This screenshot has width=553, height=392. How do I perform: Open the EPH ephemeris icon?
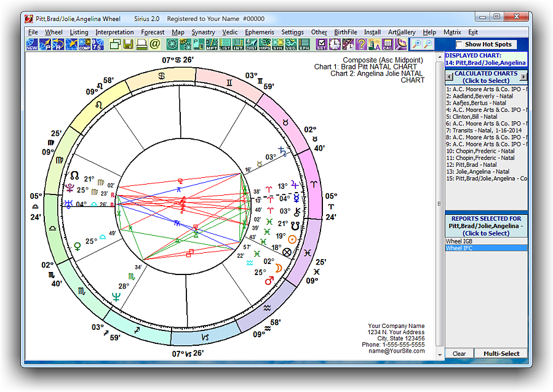click(304, 44)
